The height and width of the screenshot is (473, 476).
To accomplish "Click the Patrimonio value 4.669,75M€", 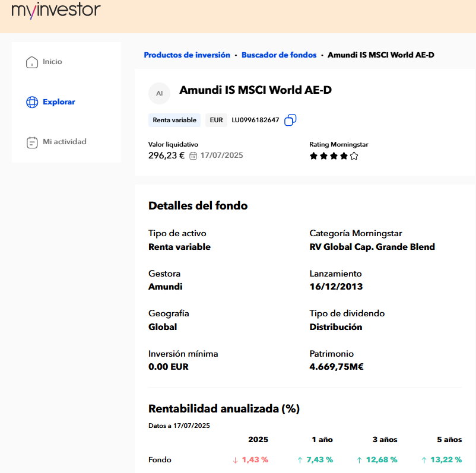I will [337, 367].
